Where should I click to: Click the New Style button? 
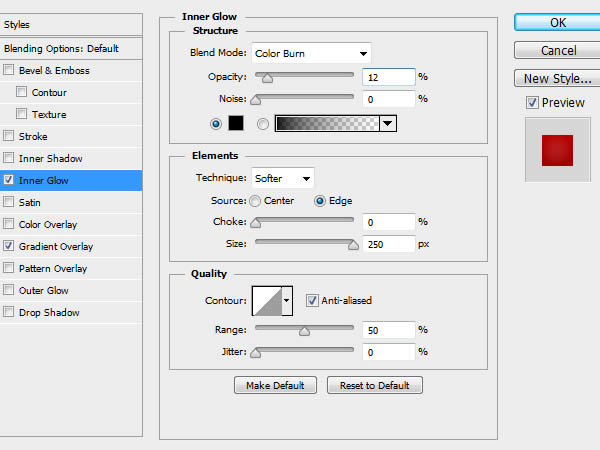[x=558, y=78]
